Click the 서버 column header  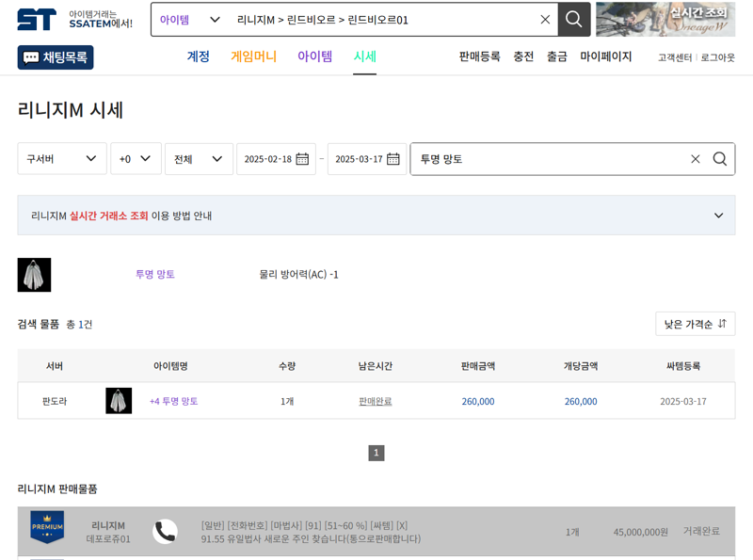[x=55, y=366]
